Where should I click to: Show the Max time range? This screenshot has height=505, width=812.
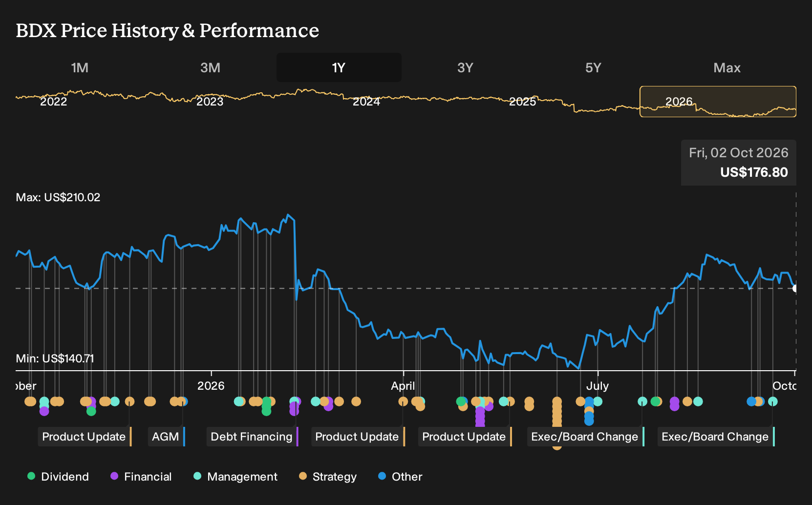point(727,67)
